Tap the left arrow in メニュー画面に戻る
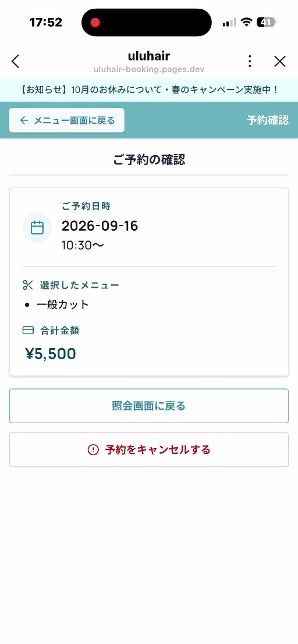 pos(24,120)
